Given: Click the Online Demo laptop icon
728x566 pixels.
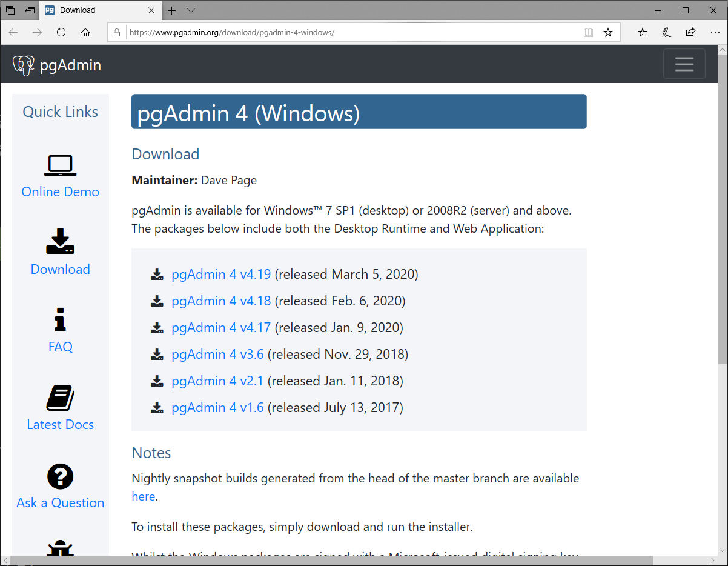Looking at the screenshot, I should (x=60, y=164).
